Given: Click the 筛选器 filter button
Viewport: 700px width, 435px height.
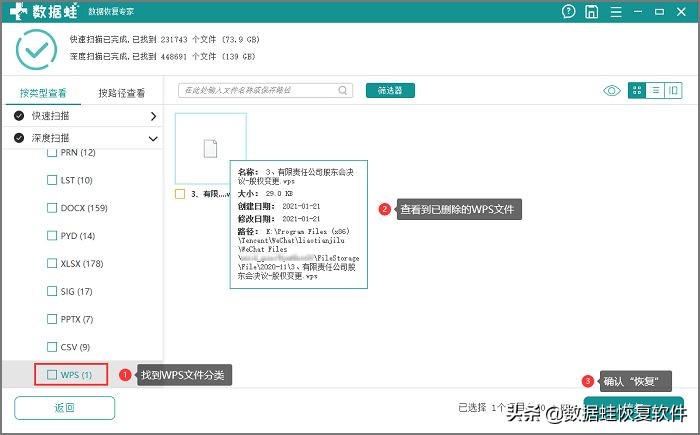Looking at the screenshot, I should (390, 90).
